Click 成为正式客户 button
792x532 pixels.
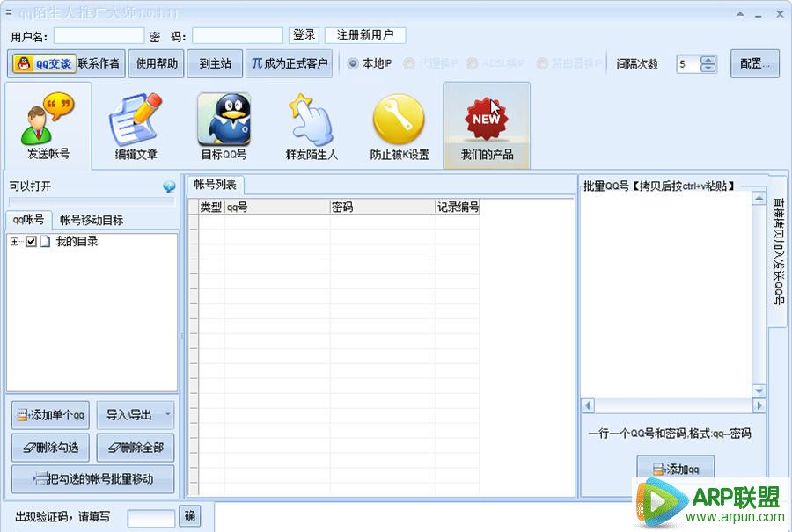[x=289, y=63]
